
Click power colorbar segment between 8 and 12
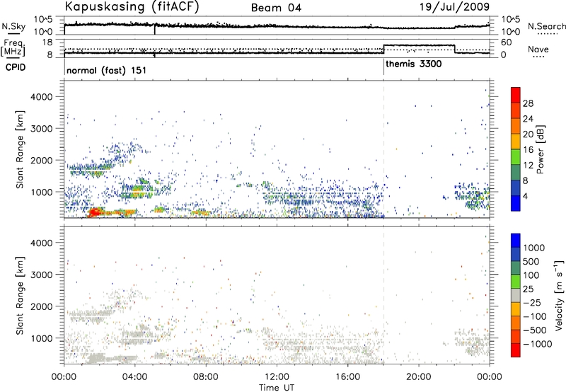pos(516,173)
